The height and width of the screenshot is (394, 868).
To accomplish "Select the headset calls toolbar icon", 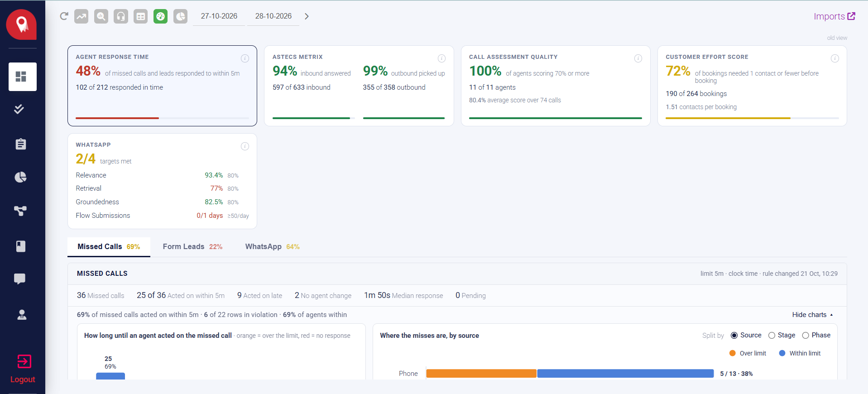I will coord(121,16).
